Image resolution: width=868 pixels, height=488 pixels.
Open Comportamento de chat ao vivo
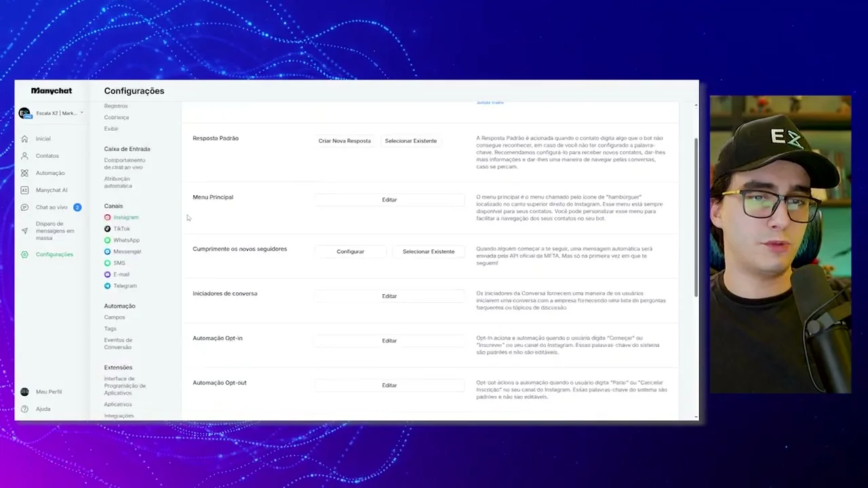[125, 164]
